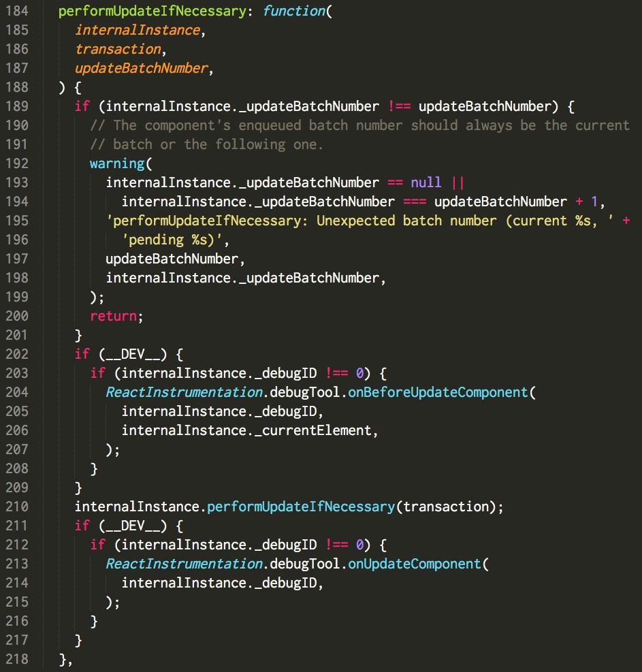This screenshot has width=642, height=672.
Task: Click line number 188 in the gutter
Action: [17, 87]
